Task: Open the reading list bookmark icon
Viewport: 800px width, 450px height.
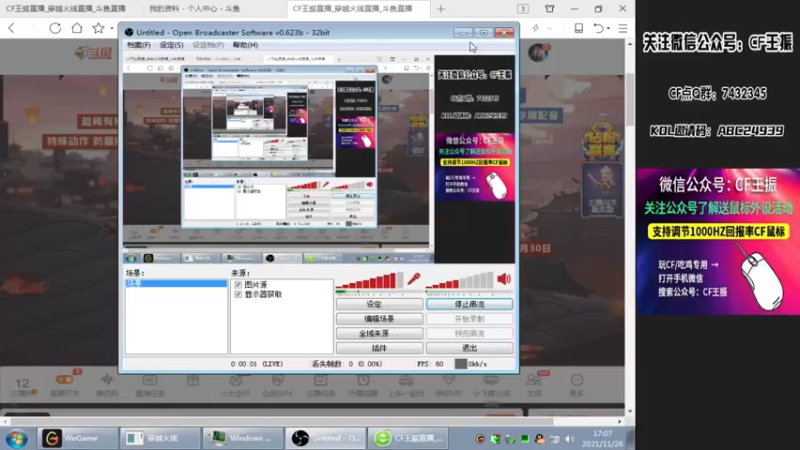Action: (x=579, y=28)
